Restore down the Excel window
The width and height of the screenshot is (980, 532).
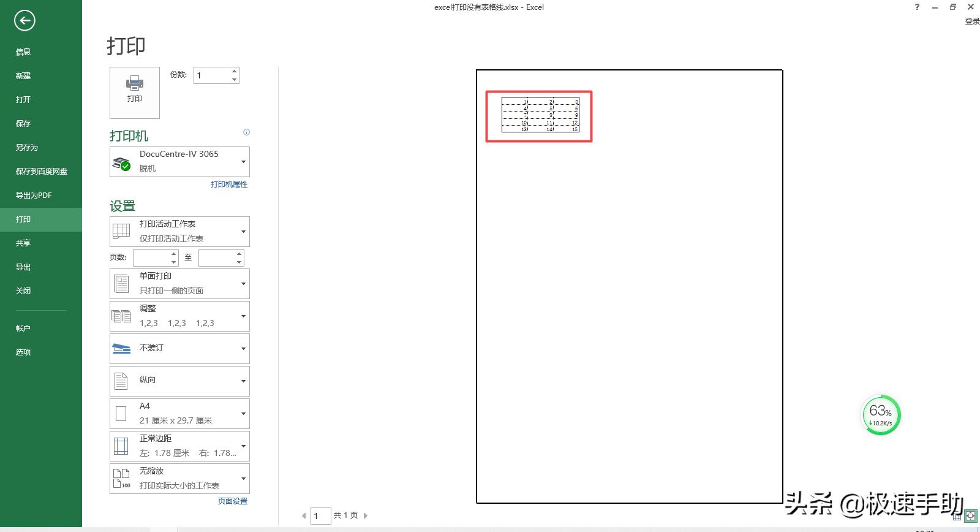953,7
